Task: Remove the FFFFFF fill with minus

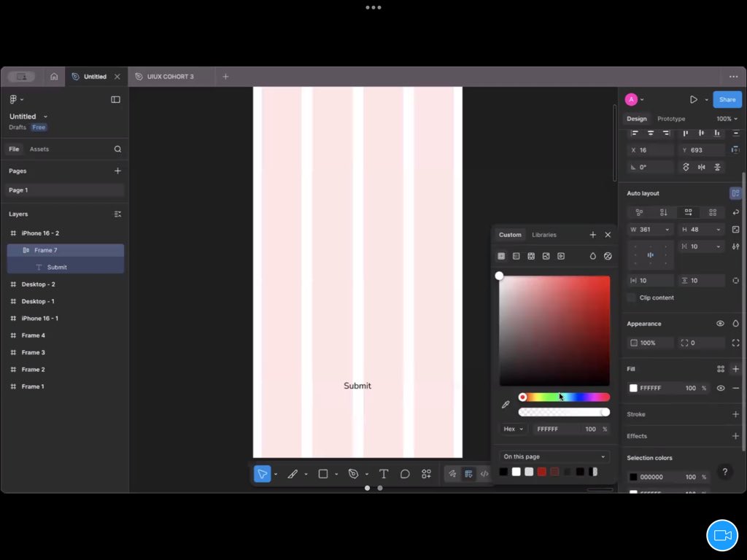Action: click(735, 388)
